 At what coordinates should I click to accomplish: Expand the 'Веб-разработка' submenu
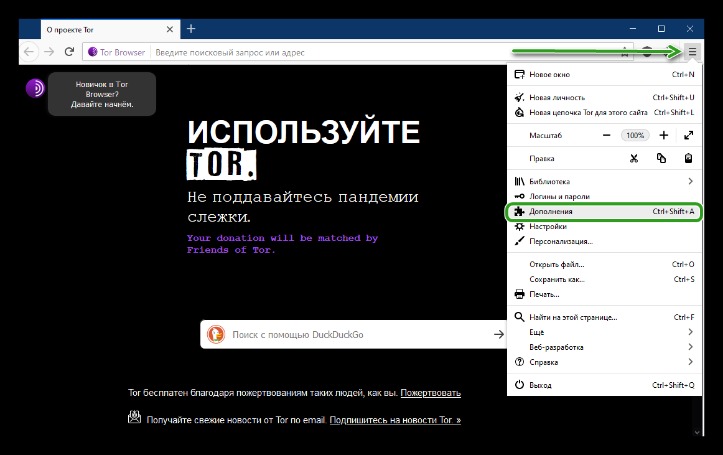click(604, 347)
